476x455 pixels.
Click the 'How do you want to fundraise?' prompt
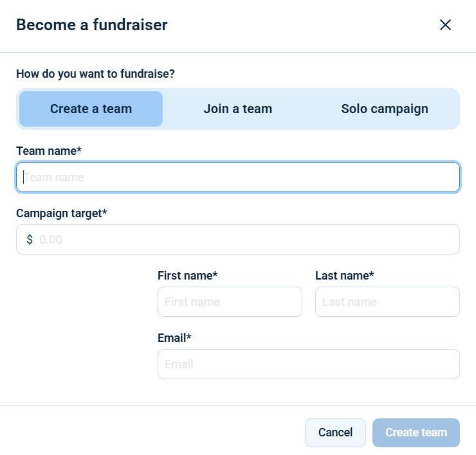point(95,74)
